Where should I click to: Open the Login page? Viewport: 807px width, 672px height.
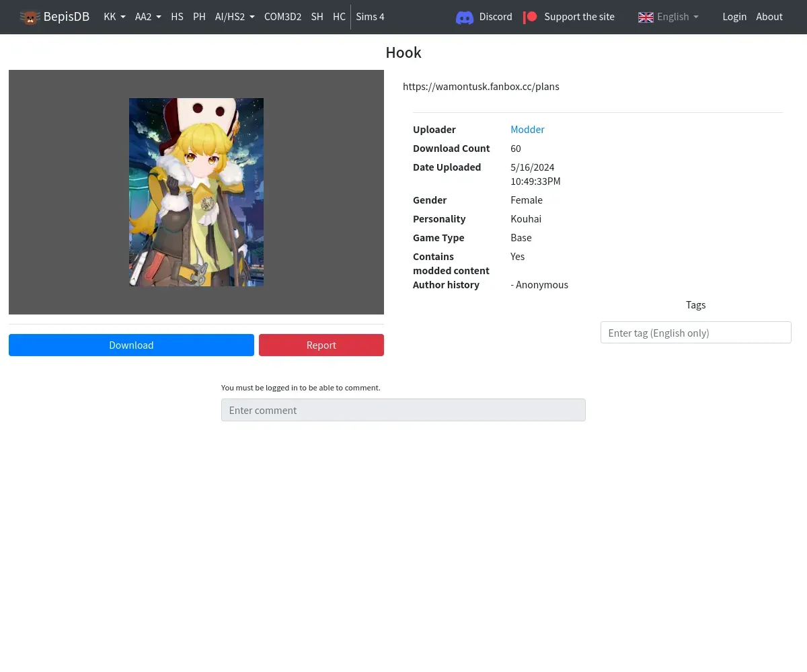734,17
